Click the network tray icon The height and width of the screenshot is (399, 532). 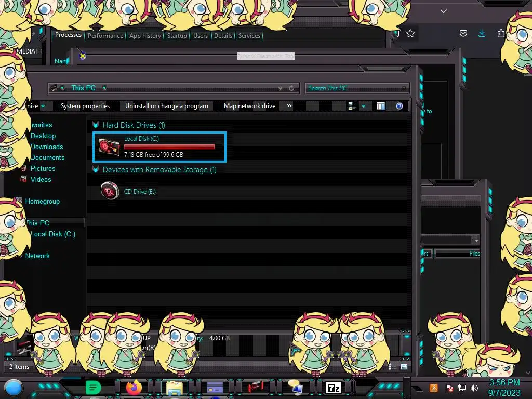pos(462,388)
